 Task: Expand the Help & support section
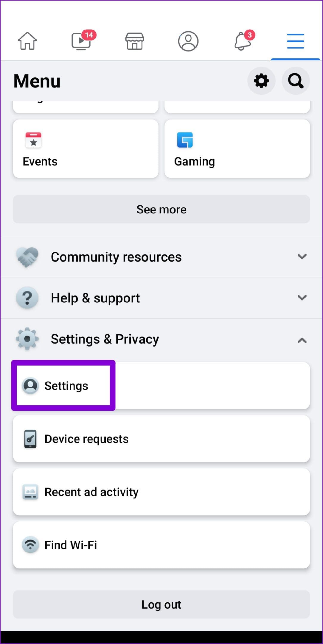coord(161,298)
